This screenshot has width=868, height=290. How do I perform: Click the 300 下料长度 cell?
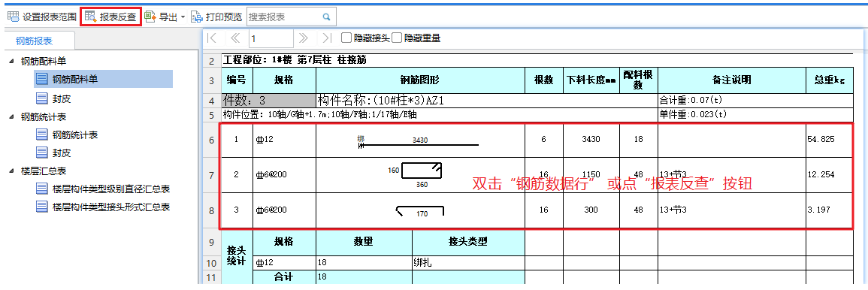pyautogui.click(x=591, y=210)
